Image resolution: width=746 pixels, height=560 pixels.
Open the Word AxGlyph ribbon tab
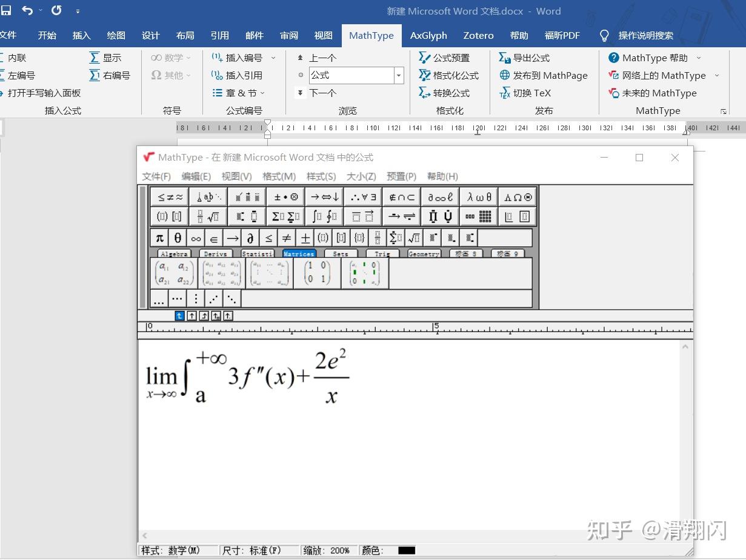[x=428, y=35]
